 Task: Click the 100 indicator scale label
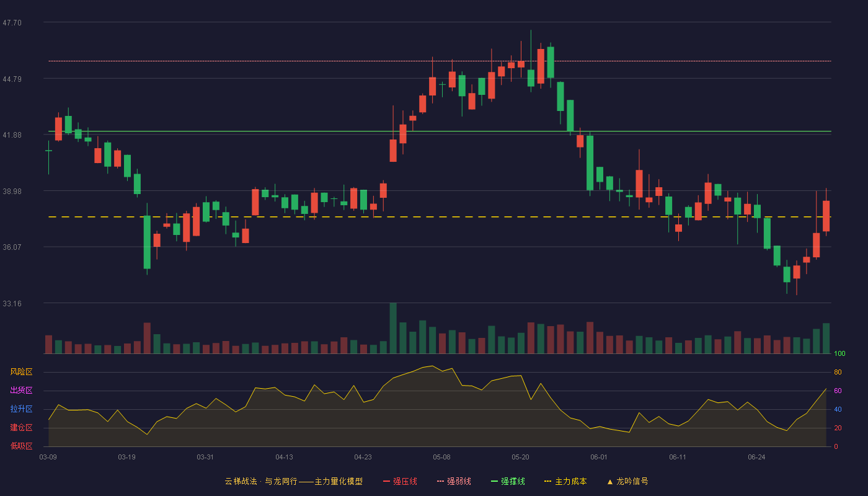click(x=839, y=354)
